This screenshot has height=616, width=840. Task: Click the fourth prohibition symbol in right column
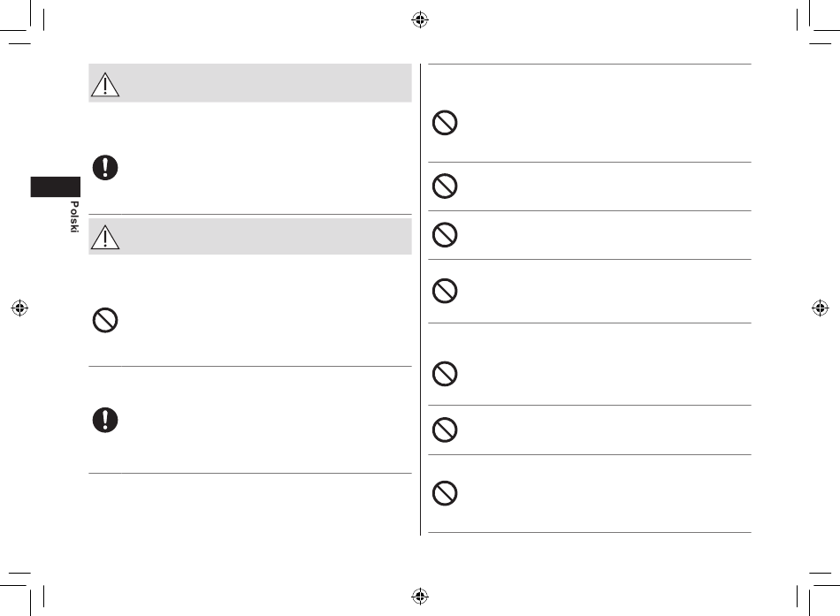445,291
